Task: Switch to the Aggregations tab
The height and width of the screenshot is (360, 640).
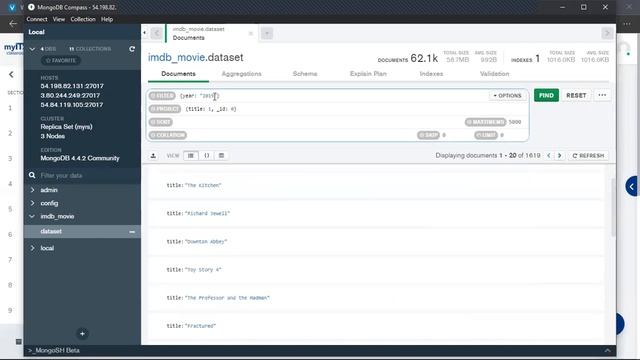Action: (x=242, y=73)
